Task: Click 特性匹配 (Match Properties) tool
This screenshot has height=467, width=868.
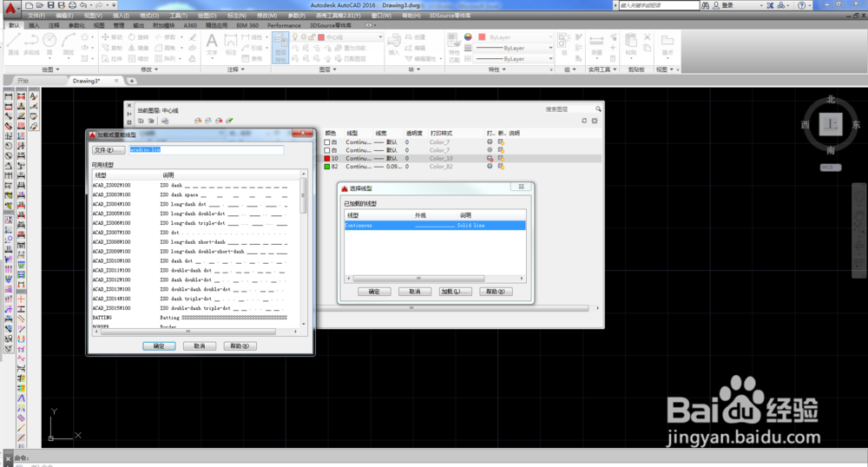Action: [x=454, y=47]
